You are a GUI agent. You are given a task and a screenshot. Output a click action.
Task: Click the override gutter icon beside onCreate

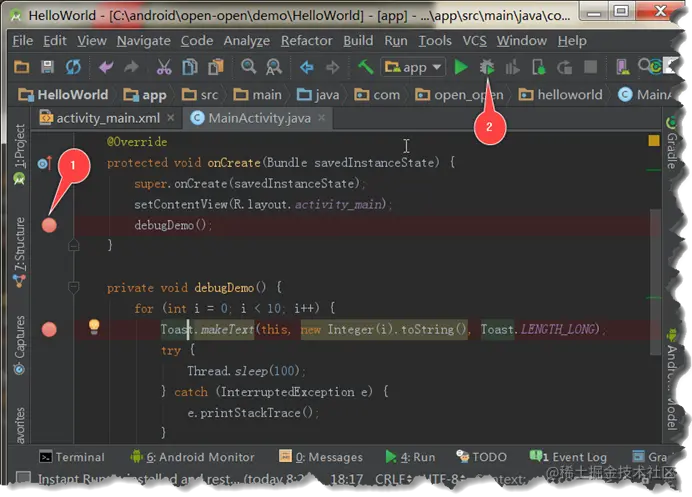click(x=45, y=163)
